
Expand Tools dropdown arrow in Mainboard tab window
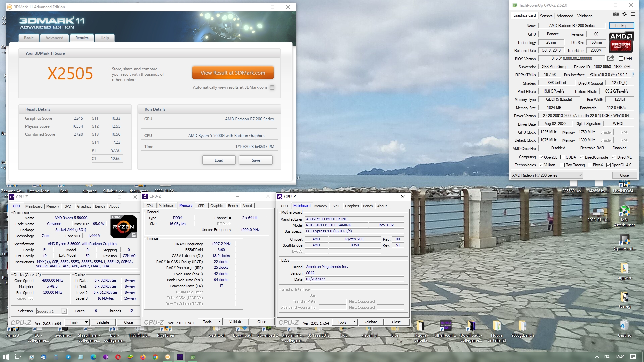[354, 322]
